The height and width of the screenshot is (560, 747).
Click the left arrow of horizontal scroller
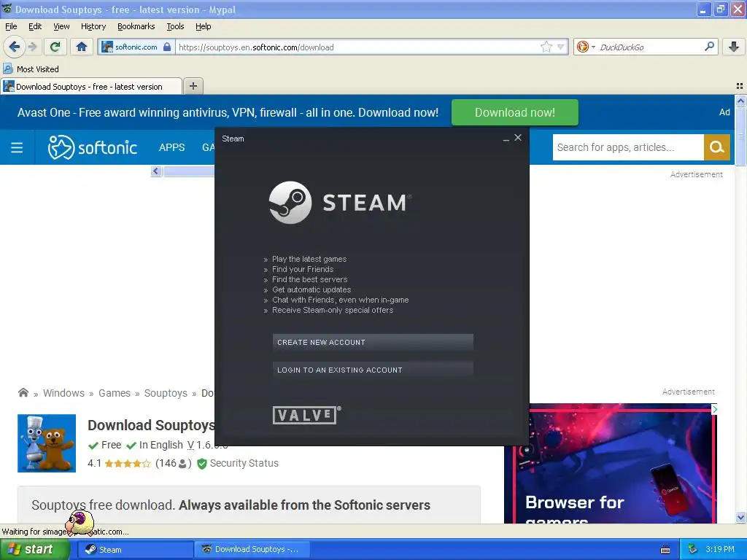click(x=156, y=171)
